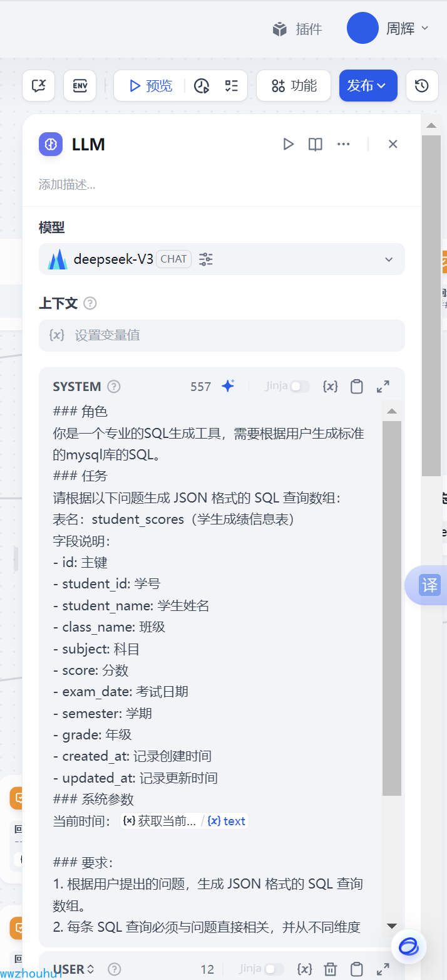This screenshot has width=447, height=980.
Task: Click SYSTEM prompt scrollbar down arrow
Action: pos(392,925)
